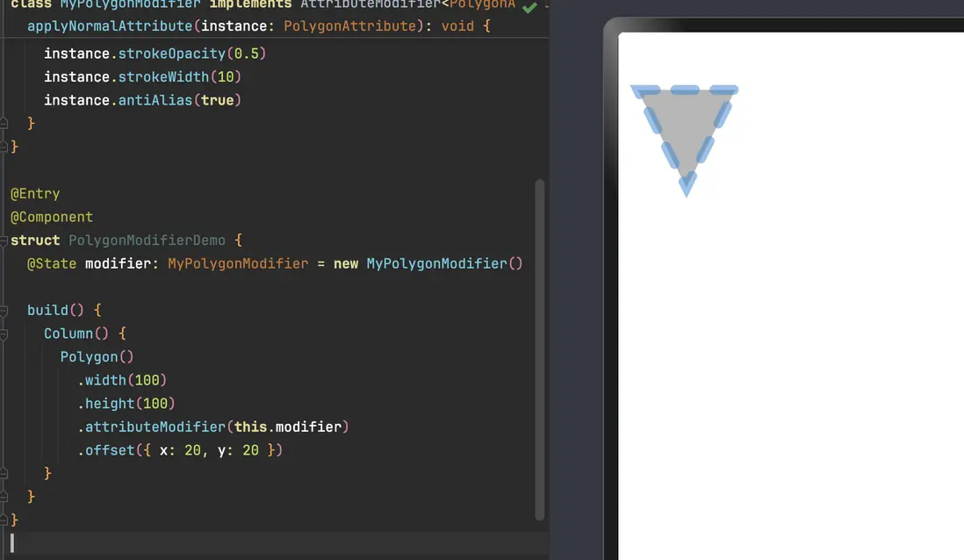Click the attributeModifier method name
Image resolution: width=964 pixels, height=560 pixels.
155,427
